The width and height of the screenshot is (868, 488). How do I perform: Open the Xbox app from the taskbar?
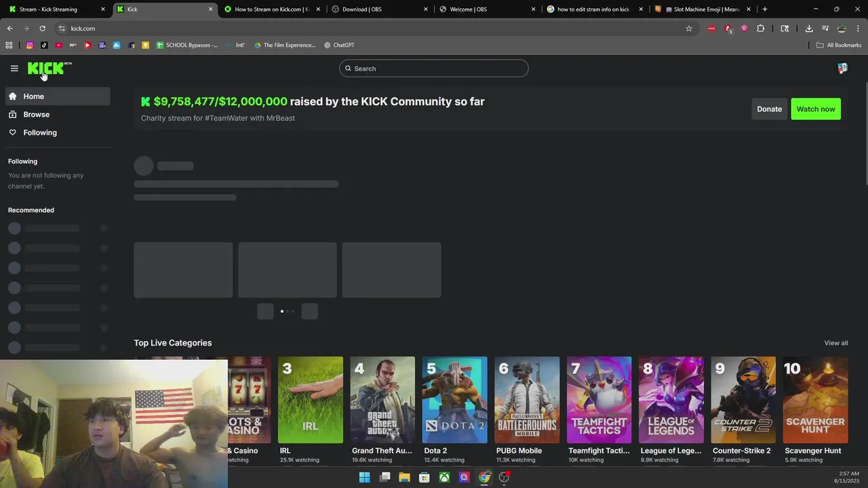[444, 477]
